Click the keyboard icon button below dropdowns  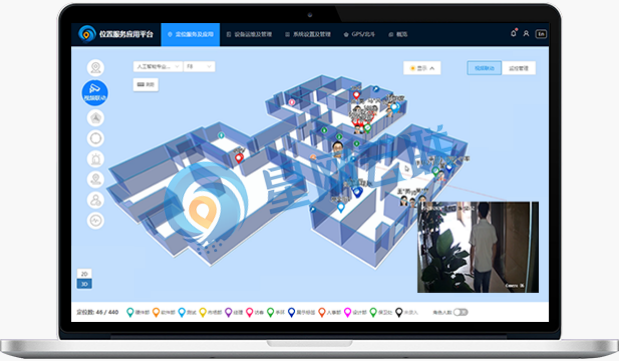146,85
